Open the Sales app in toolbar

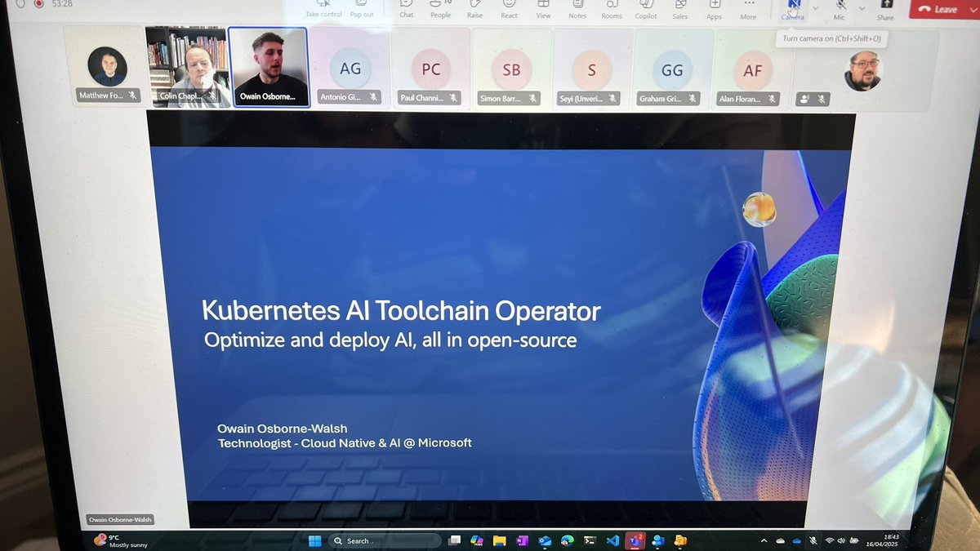pos(679,8)
